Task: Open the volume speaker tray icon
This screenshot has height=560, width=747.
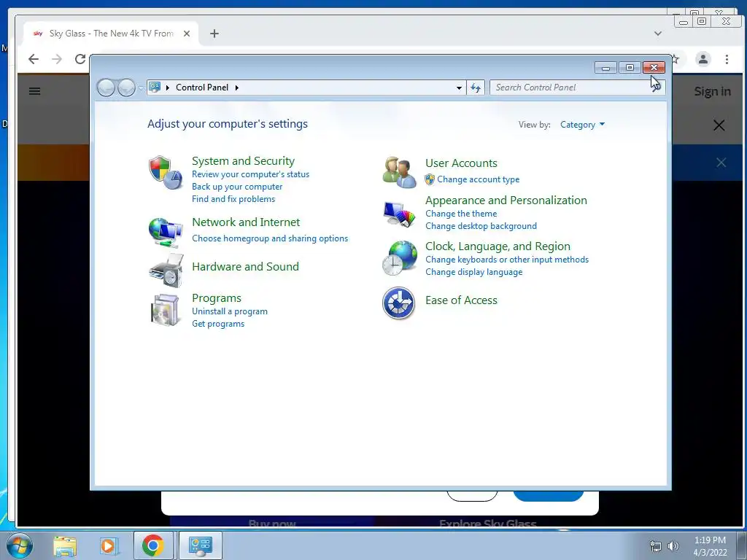Action: click(673, 546)
